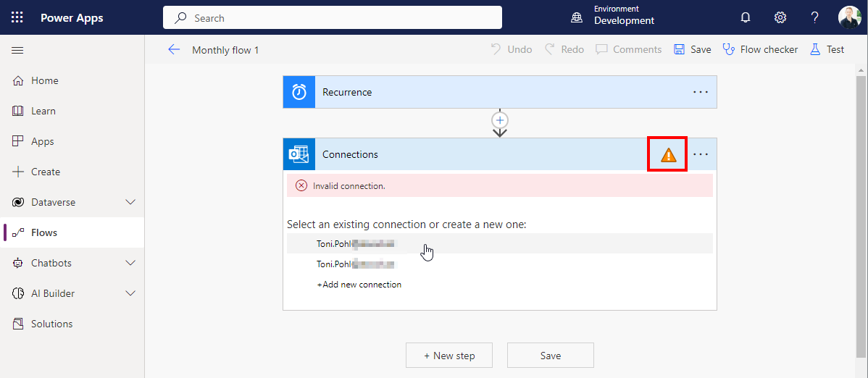Open the settings gear icon
Viewport: 868px width, 378px height.
(x=780, y=17)
